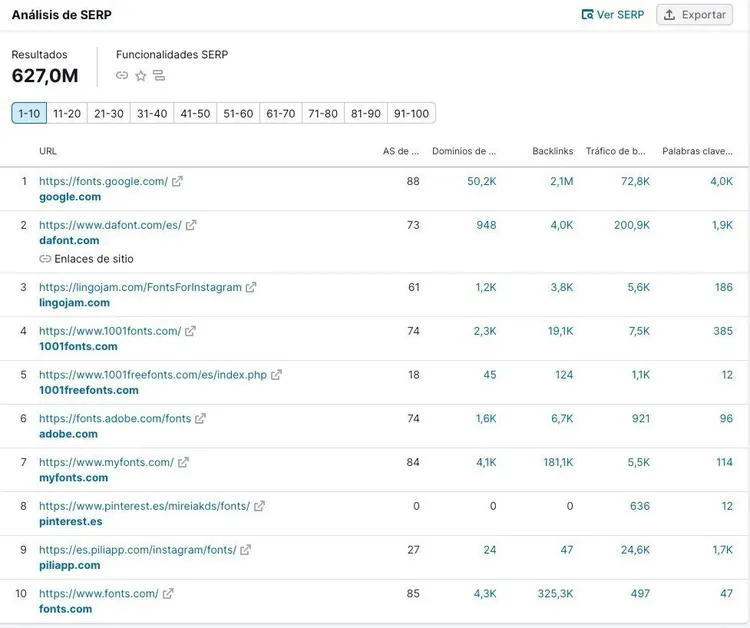The width and height of the screenshot is (750, 628).
Task: Open external link icon for lingojam FontsForInstagram
Action: point(251,287)
